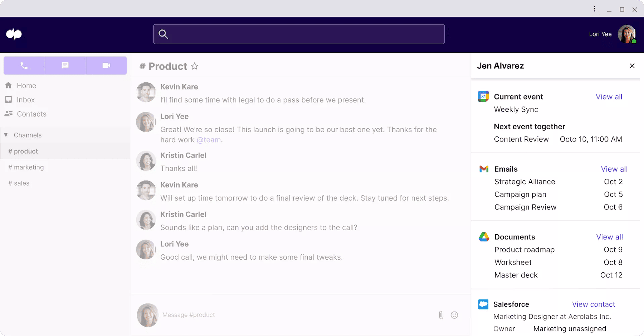Click the Google Calendar icon beside Current event
Image resolution: width=644 pixels, height=336 pixels.
(x=484, y=96)
